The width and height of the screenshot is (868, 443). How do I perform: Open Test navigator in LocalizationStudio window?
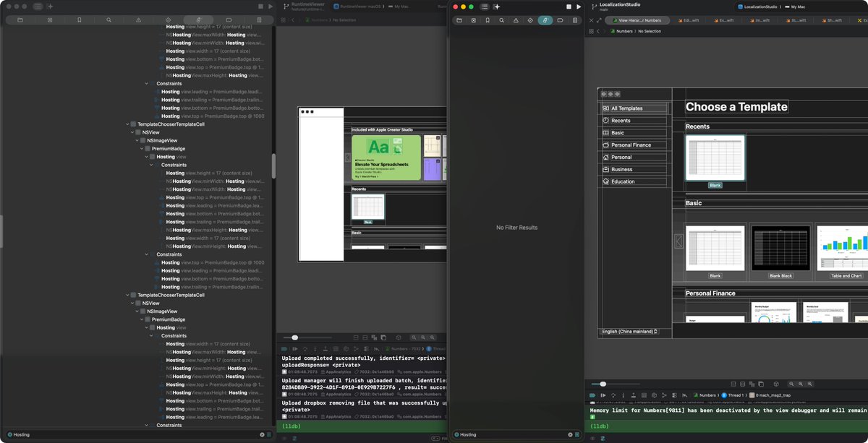point(530,20)
